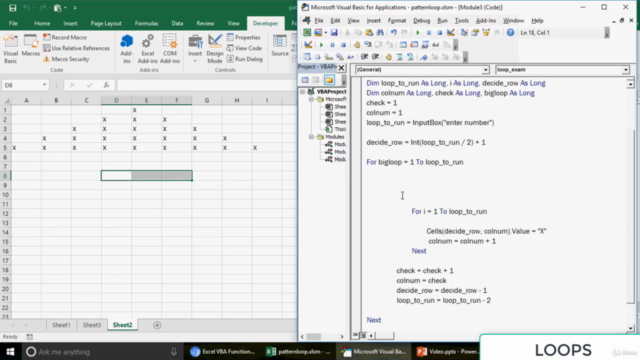
Task: Open Windows Start menu
Action: [10, 351]
